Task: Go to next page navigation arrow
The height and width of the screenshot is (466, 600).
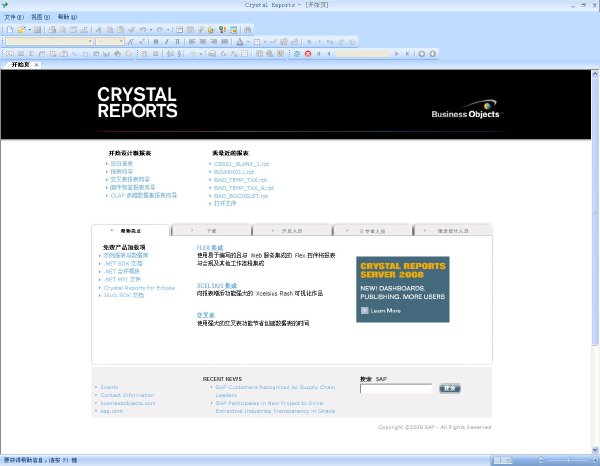Action: tap(396, 54)
